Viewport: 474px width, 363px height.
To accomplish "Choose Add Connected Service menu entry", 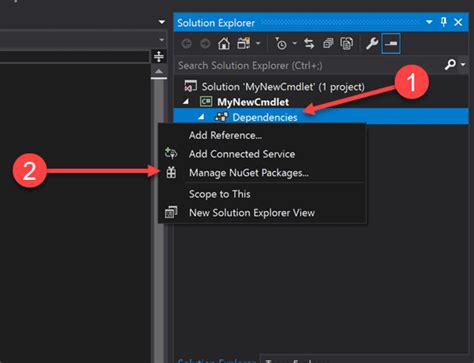I will (x=262, y=154).
